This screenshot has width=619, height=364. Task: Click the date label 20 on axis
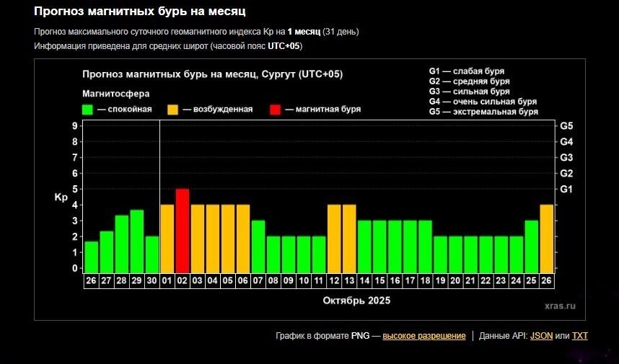coord(455,280)
